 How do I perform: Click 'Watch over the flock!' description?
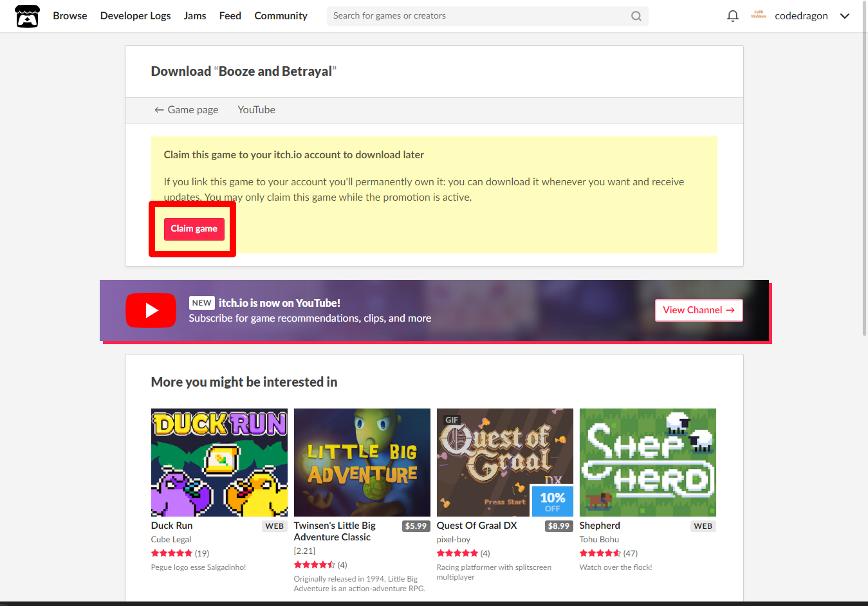click(616, 567)
